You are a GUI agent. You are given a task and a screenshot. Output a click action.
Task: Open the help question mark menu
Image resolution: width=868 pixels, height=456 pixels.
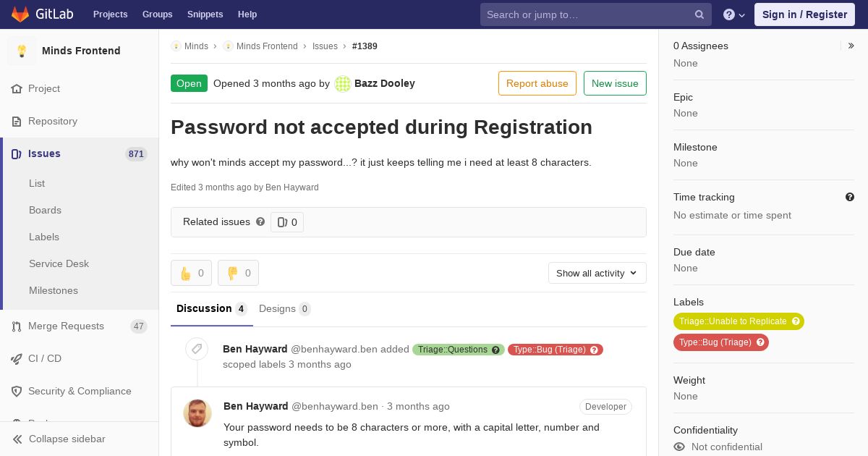(734, 14)
